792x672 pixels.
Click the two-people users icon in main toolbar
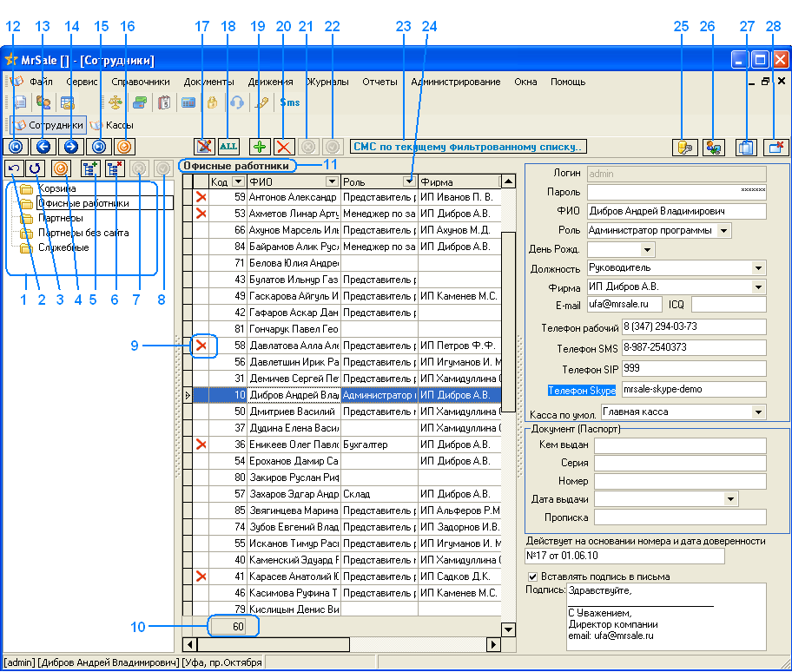[x=43, y=102]
